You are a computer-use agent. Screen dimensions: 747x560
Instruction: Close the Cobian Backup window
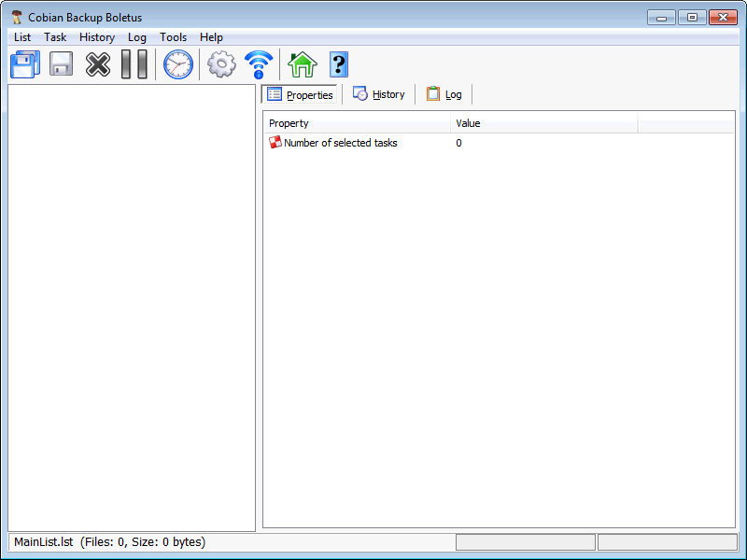[723, 18]
